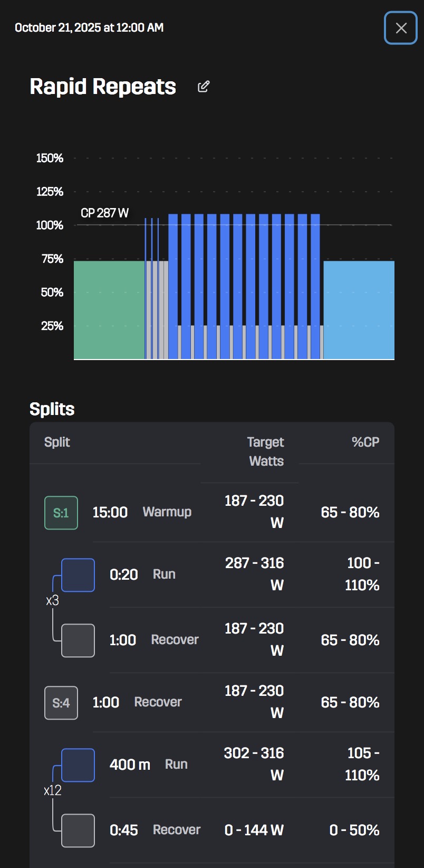Viewport: 424px width, 868px height.
Task: Click the %CP column header
Action: 365,442
